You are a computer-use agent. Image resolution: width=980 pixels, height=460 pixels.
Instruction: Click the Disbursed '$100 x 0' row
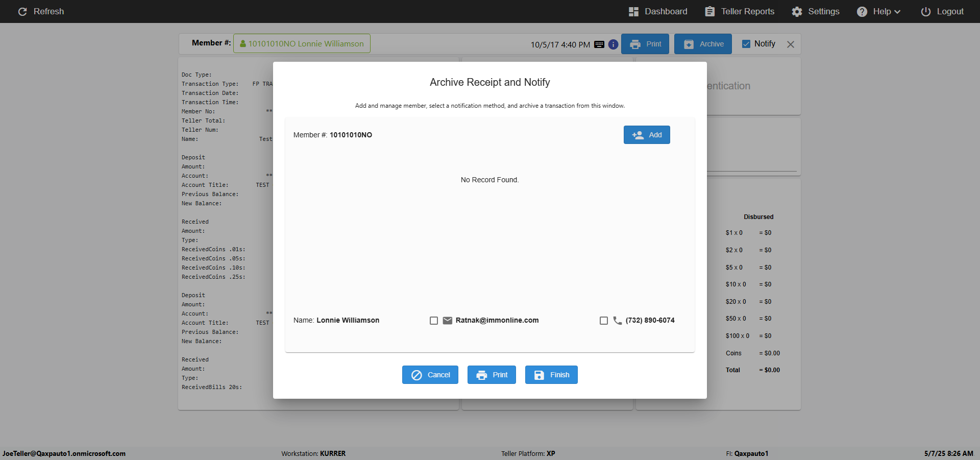point(748,336)
